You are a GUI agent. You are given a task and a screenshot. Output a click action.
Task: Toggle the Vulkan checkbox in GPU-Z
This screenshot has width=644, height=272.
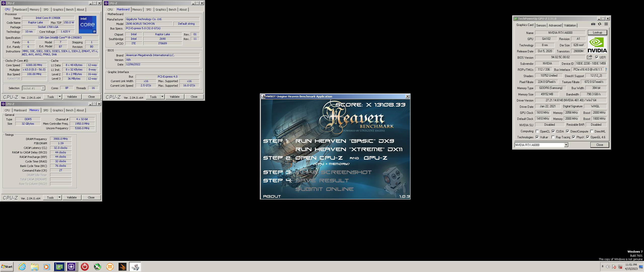[x=537, y=137]
